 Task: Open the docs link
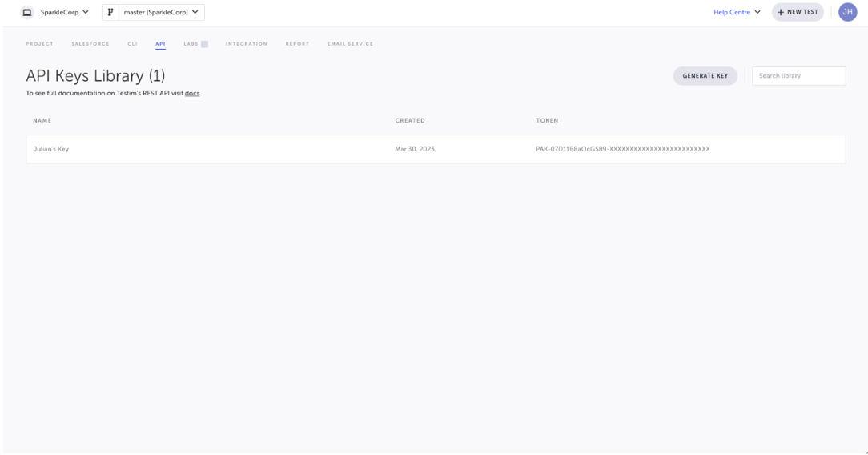click(x=192, y=93)
